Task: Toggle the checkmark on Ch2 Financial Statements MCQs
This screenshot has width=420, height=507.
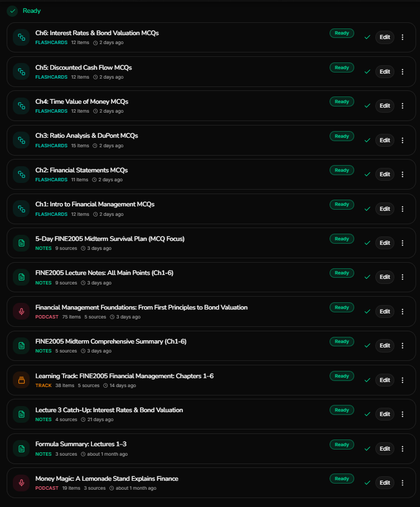Action: [368, 174]
